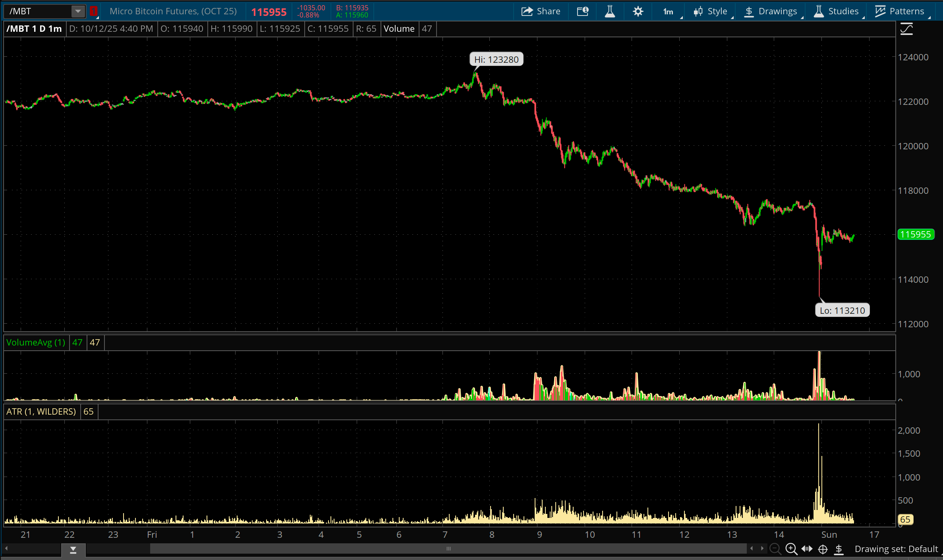The image size is (943, 560).
Task: Open the Style menu
Action: pos(711,11)
